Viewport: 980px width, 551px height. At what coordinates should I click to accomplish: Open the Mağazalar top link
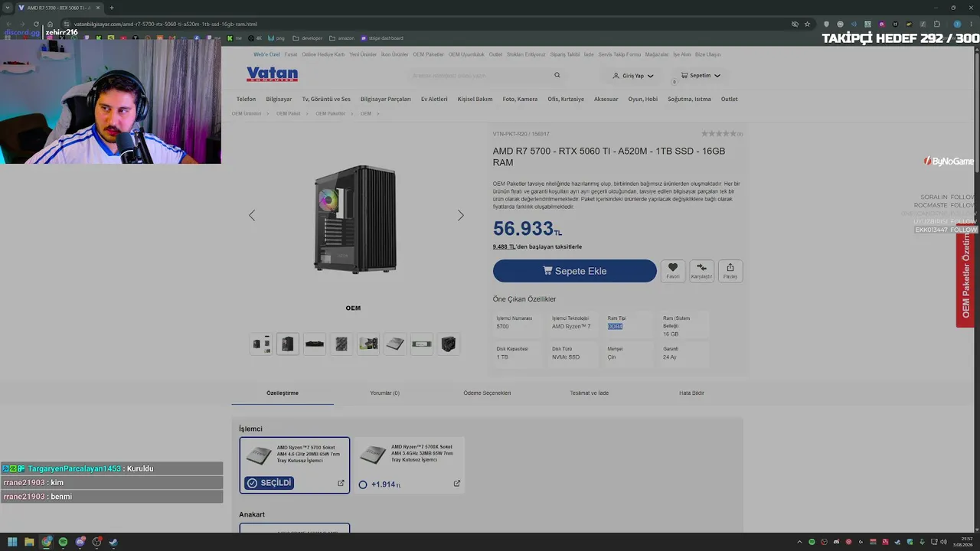point(657,54)
